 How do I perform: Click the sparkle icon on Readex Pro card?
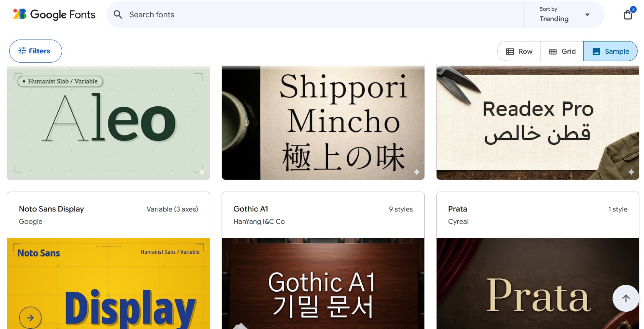(x=631, y=172)
